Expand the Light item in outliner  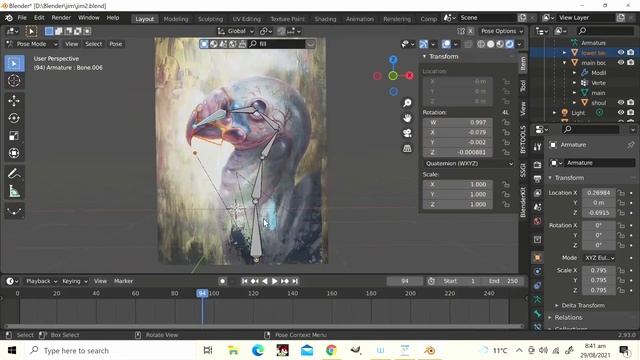[554, 113]
